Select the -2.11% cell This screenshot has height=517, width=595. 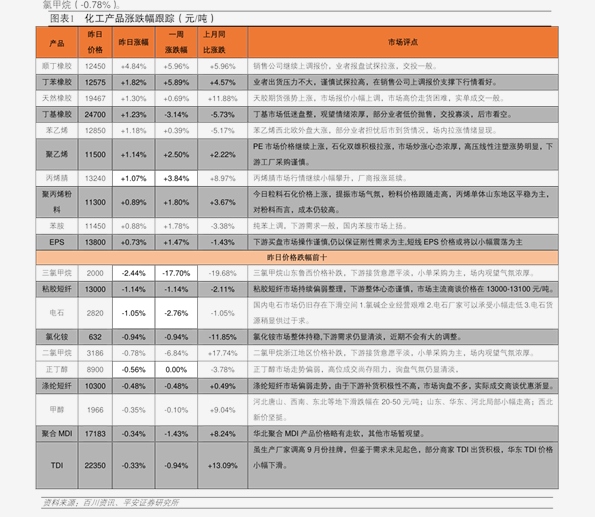tap(223, 289)
